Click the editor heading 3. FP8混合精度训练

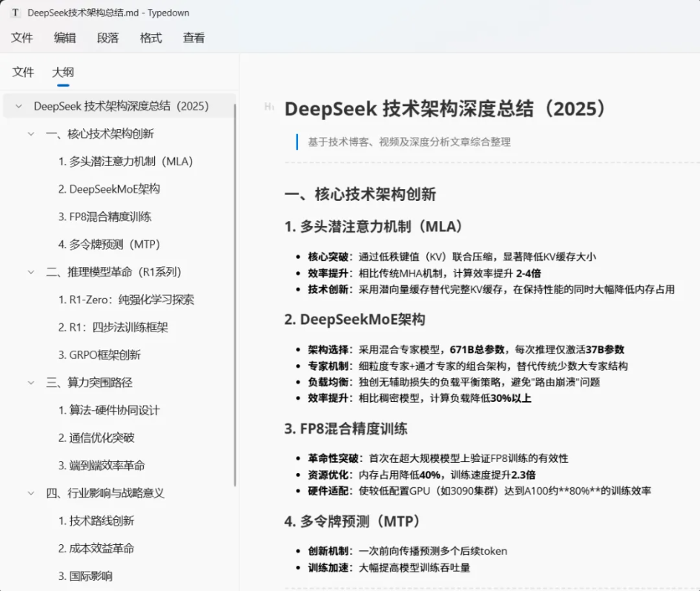(x=346, y=429)
